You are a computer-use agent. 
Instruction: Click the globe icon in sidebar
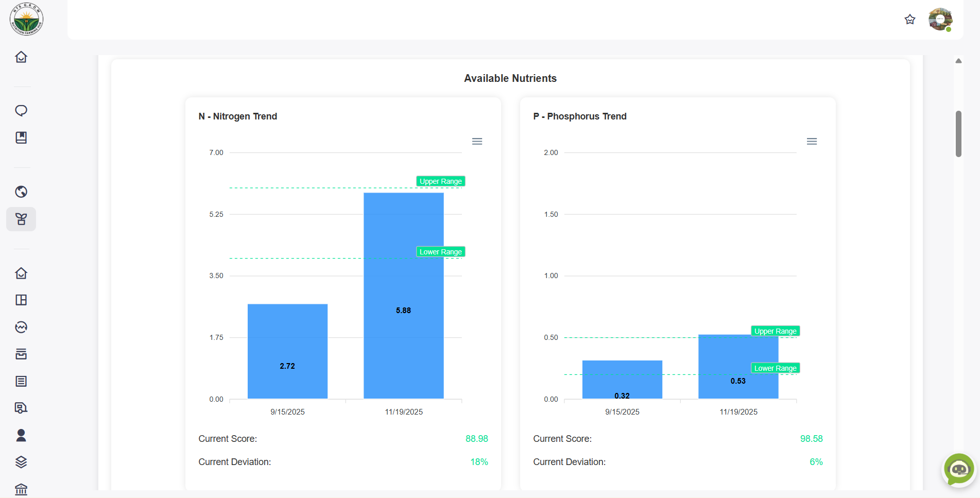pyautogui.click(x=21, y=192)
